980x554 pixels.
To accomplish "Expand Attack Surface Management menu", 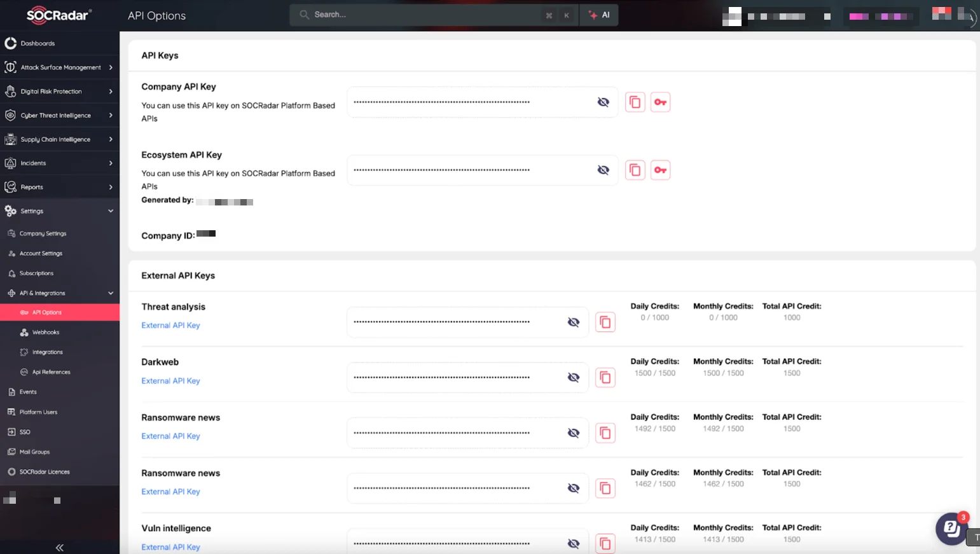I will pyautogui.click(x=60, y=67).
